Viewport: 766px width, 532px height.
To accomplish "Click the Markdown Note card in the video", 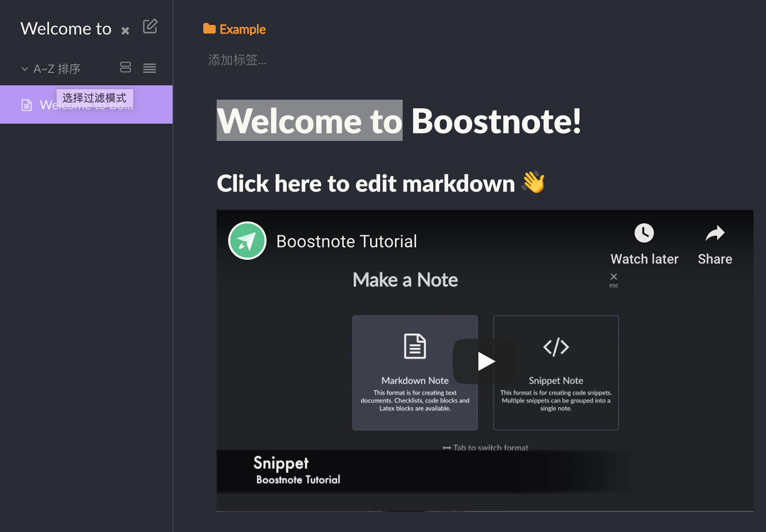I will (415, 373).
